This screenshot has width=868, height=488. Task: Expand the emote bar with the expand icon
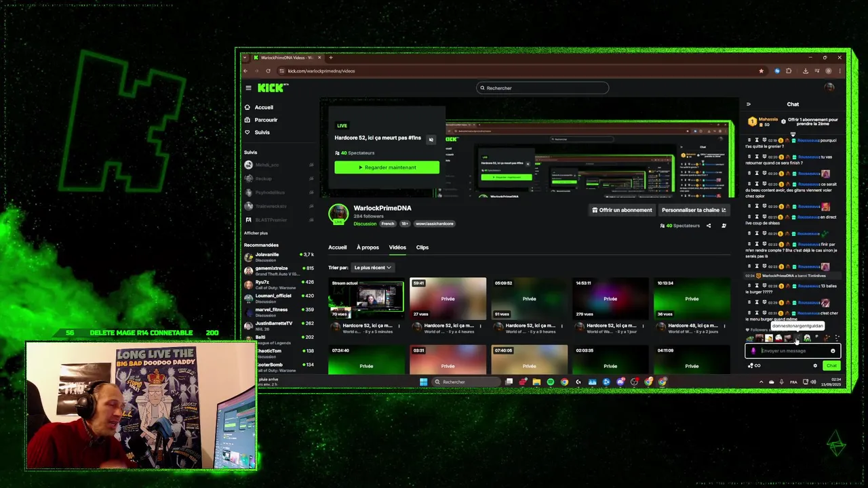click(837, 338)
